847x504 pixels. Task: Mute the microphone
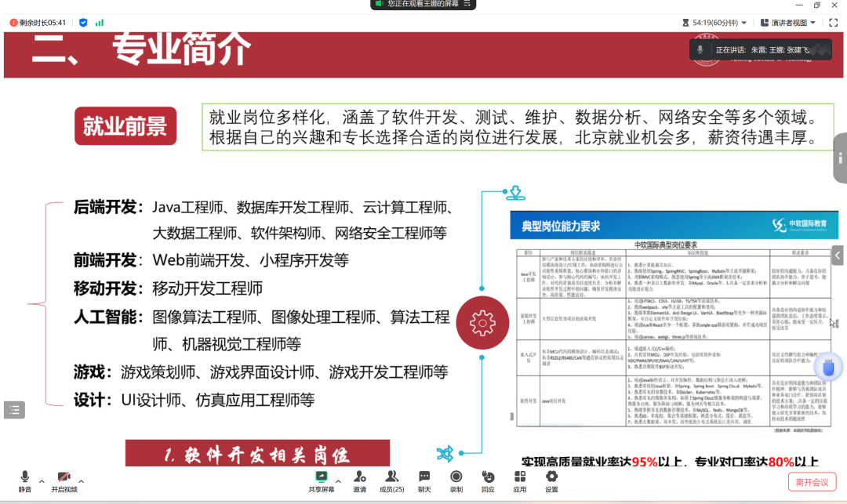25,480
